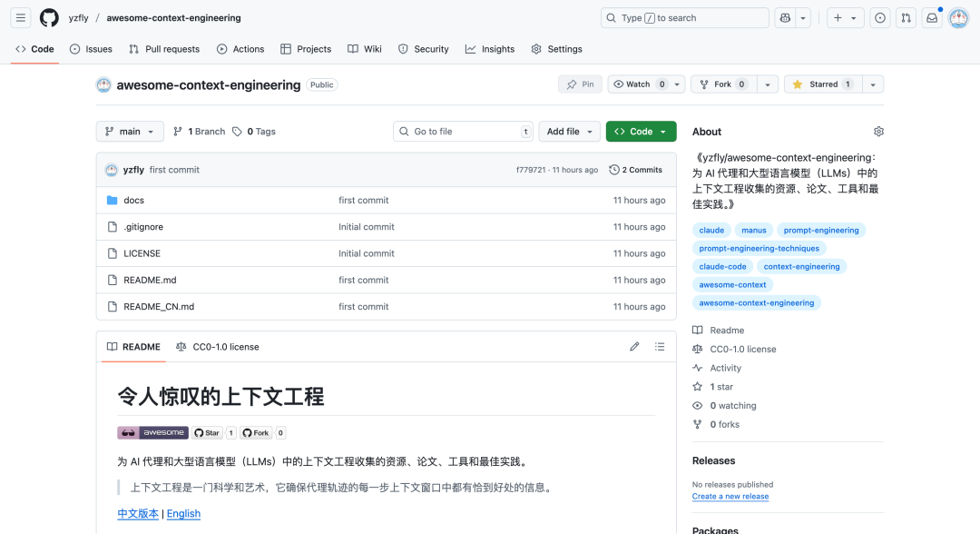Open the Watch notifications dropdown
980x534 pixels.
pos(646,84)
